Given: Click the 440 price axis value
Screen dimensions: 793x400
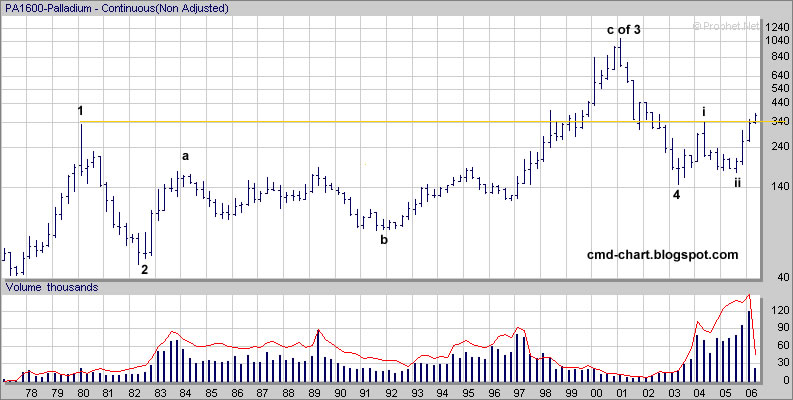Looking at the screenshot, I should pyautogui.click(x=779, y=103).
